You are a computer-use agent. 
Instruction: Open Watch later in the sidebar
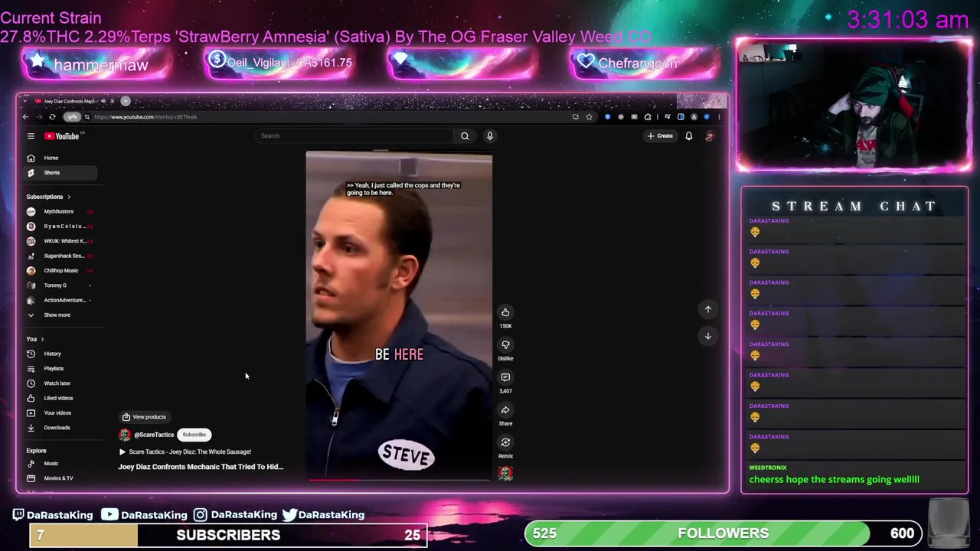[x=61, y=383]
